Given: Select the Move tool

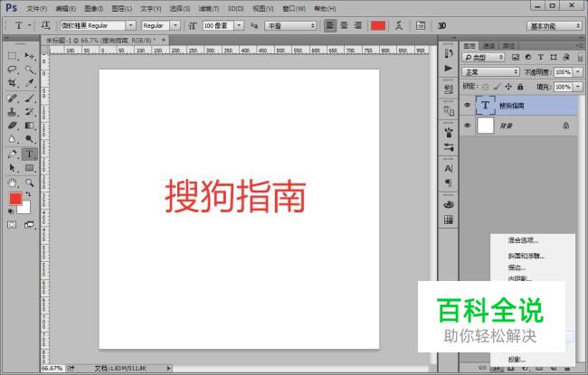Looking at the screenshot, I should coord(29,56).
